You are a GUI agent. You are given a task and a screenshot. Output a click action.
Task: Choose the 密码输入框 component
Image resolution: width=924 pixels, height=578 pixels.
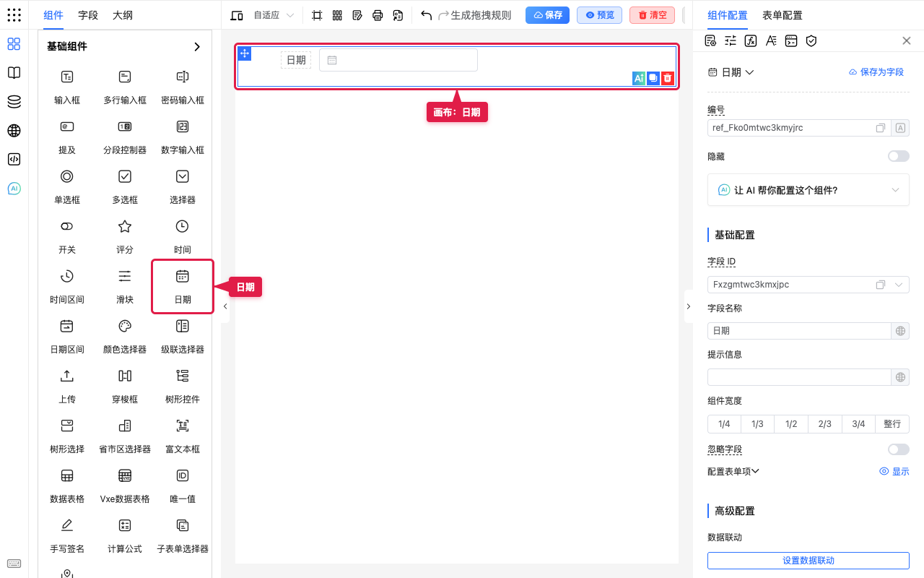pos(183,87)
